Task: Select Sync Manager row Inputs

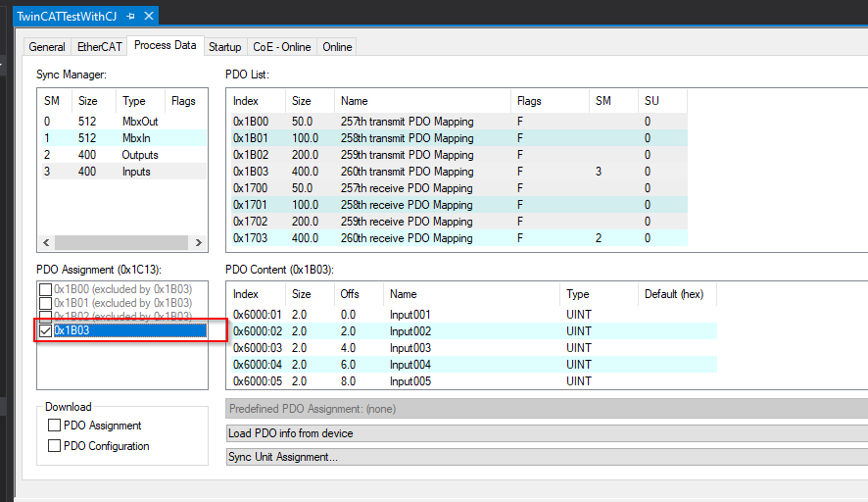Action: (124, 172)
